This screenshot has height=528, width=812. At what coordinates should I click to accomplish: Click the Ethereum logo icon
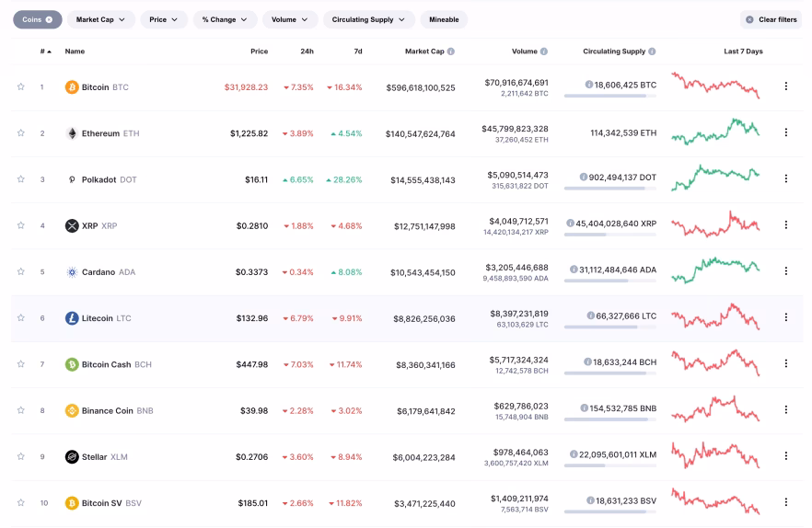[72, 133]
